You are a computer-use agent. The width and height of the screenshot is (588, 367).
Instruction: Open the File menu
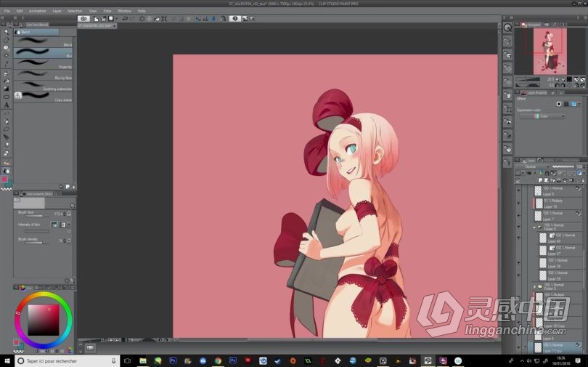click(7, 11)
